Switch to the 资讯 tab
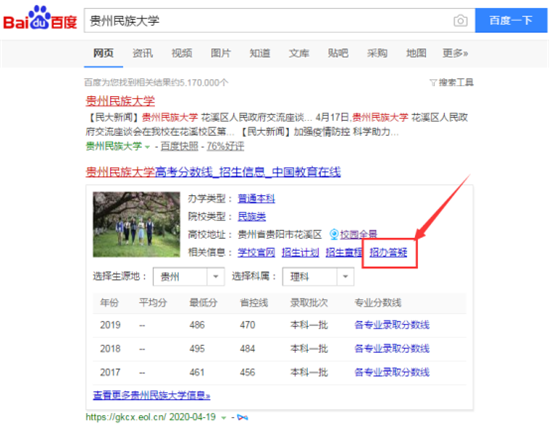This screenshot has width=550, height=427. coord(142,53)
